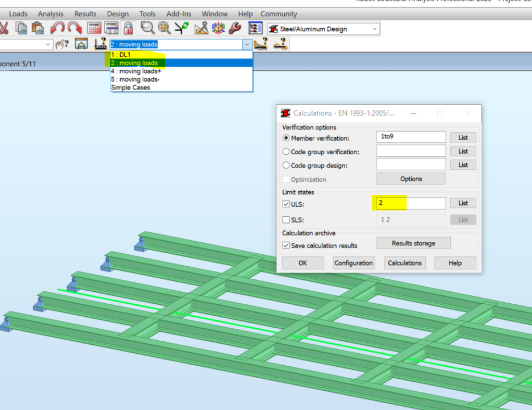Click the List button next to Member verification

462,137
